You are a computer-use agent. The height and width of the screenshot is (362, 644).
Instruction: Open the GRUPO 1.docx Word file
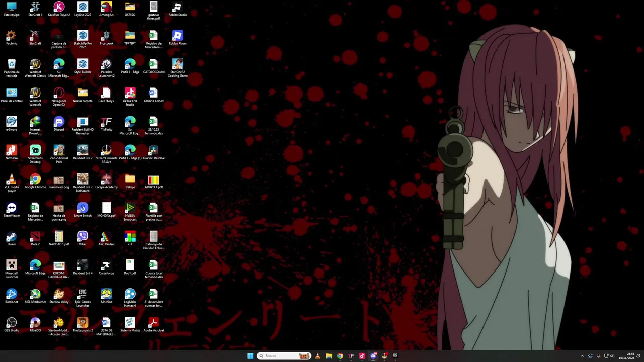153,95
